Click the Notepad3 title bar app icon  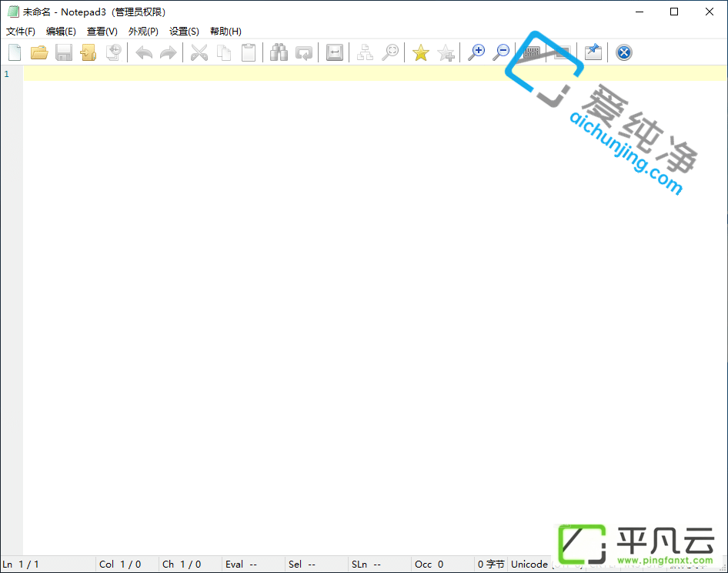[13, 12]
